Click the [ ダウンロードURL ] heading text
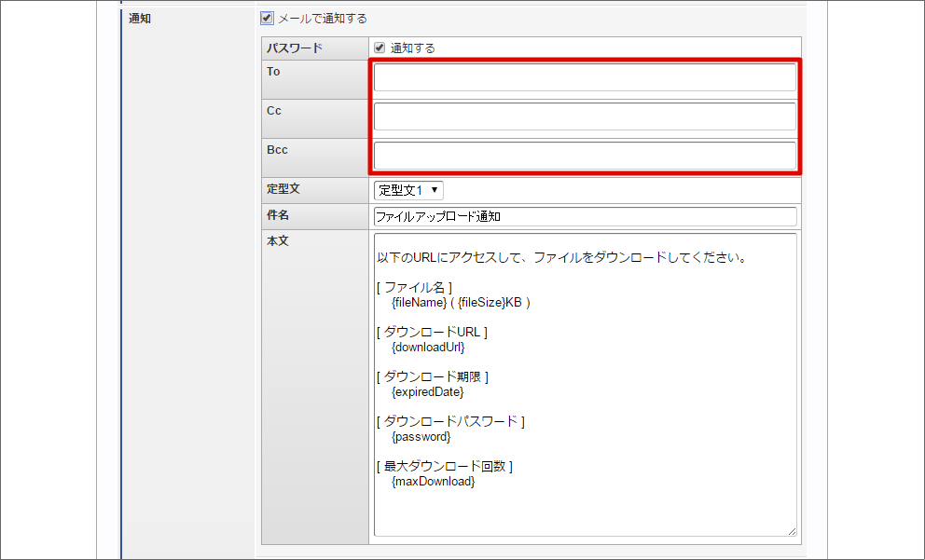 click(x=433, y=332)
